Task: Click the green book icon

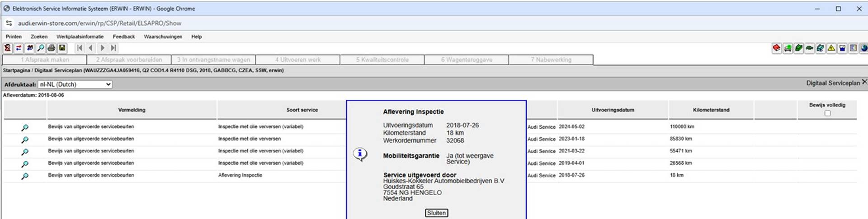Action: 798,48
